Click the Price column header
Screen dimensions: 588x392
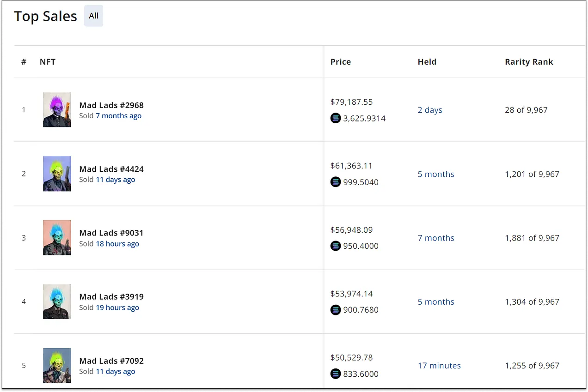pyautogui.click(x=341, y=62)
